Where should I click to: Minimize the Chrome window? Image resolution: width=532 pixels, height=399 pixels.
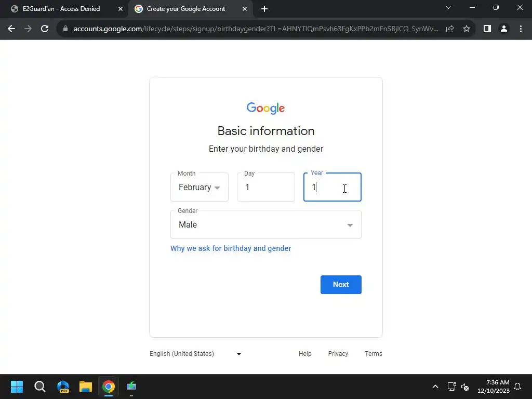[472, 7]
